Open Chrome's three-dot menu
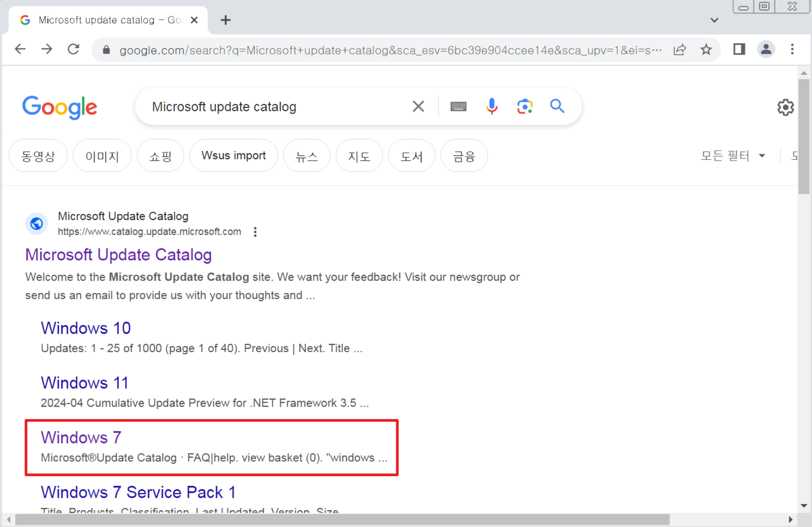This screenshot has width=812, height=527. tap(792, 49)
